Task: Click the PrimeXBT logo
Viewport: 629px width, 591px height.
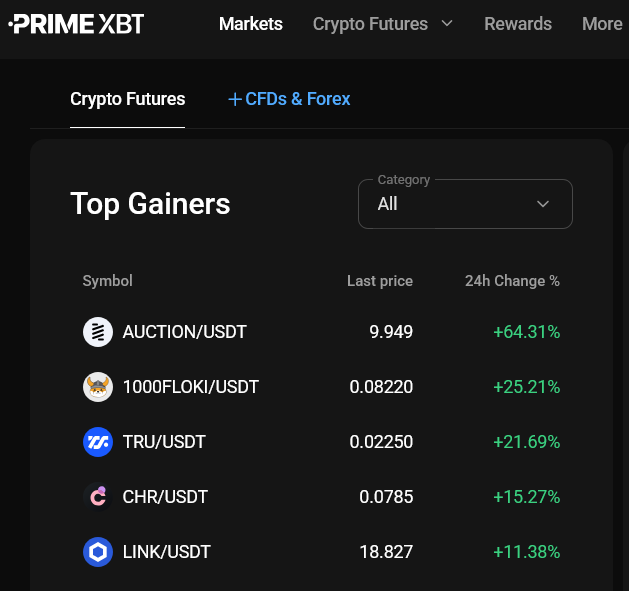Action: [76, 24]
